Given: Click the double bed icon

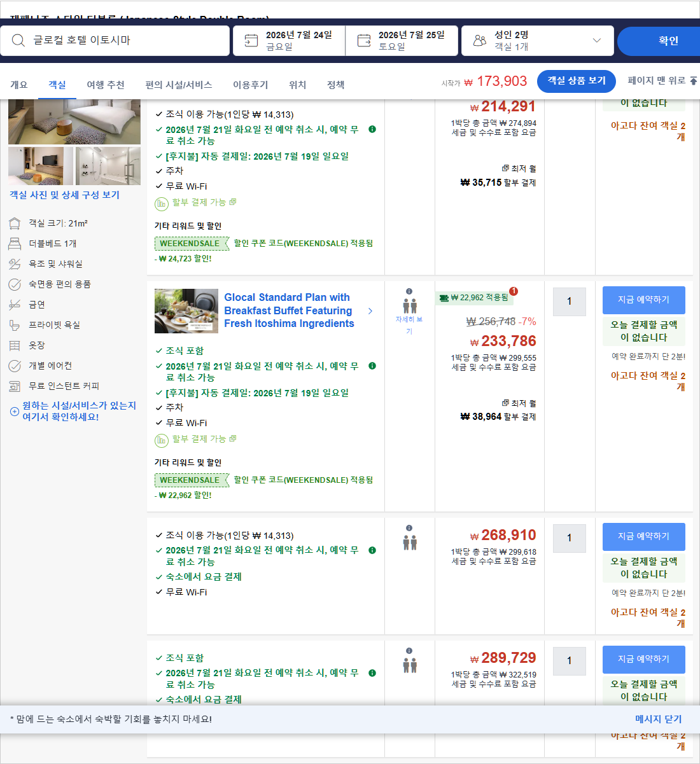Looking at the screenshot, I should click(x=15, y=244).
